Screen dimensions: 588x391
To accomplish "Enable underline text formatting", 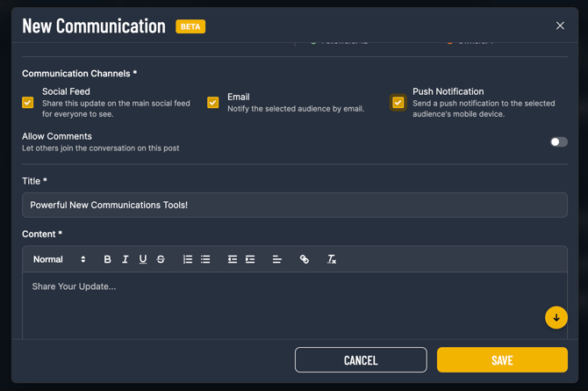I will [x=143, y=259].
